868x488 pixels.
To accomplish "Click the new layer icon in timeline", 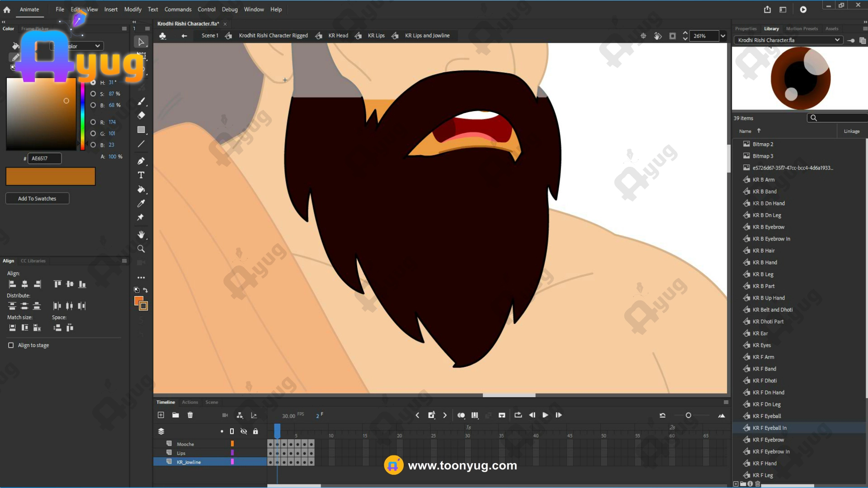I will point(161,415).
